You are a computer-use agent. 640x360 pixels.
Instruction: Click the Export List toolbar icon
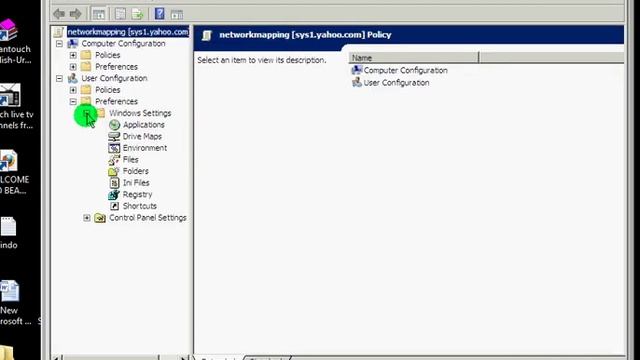point(138,14)
